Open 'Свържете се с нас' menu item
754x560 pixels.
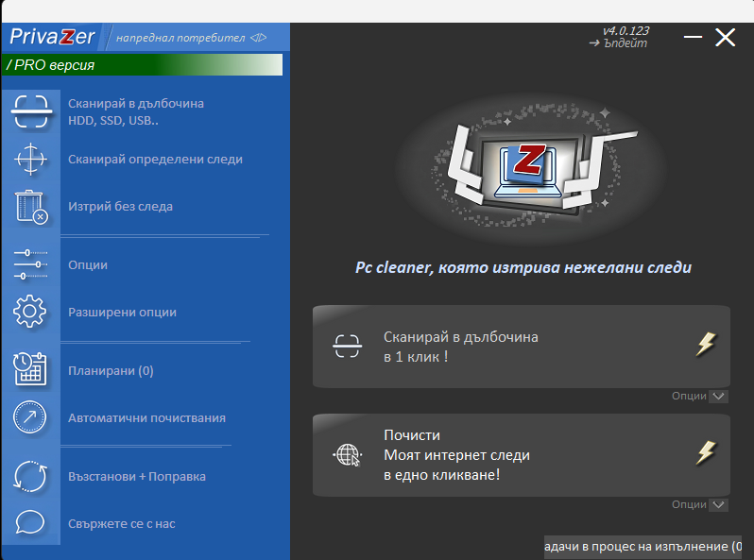[122, 523]
